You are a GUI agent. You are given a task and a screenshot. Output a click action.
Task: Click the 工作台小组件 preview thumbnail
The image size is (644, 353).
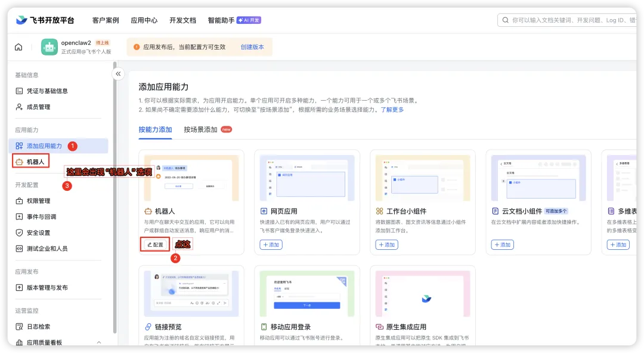(423, 178)
